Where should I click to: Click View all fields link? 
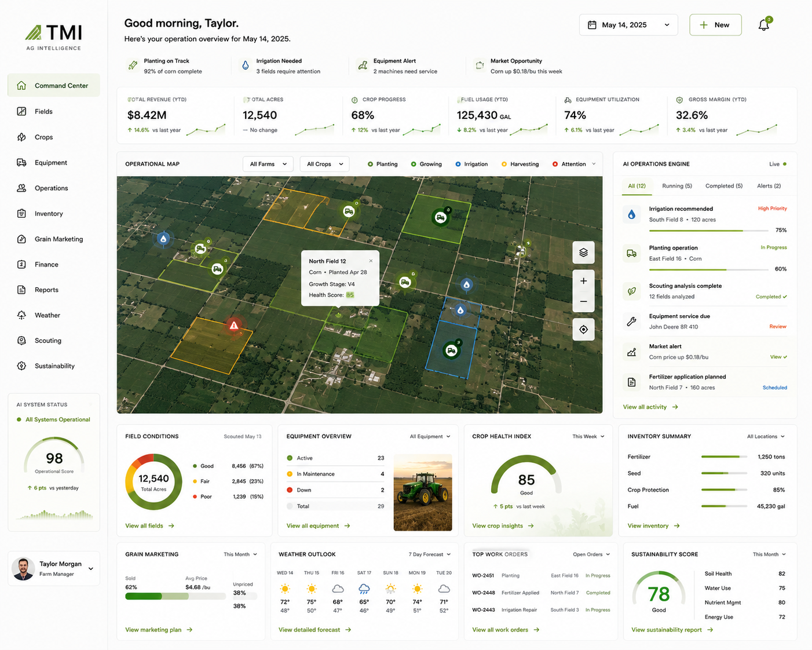tap(149, 526)
